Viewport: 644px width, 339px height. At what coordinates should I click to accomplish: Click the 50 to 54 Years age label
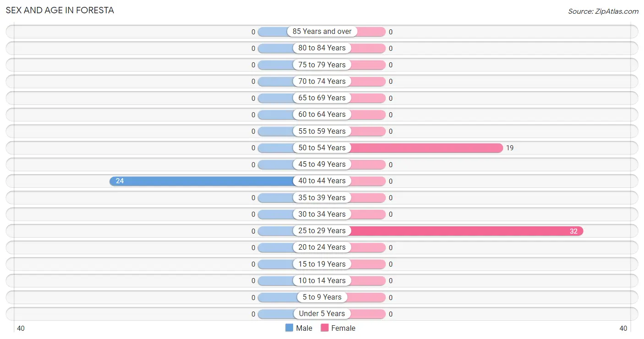322,148
